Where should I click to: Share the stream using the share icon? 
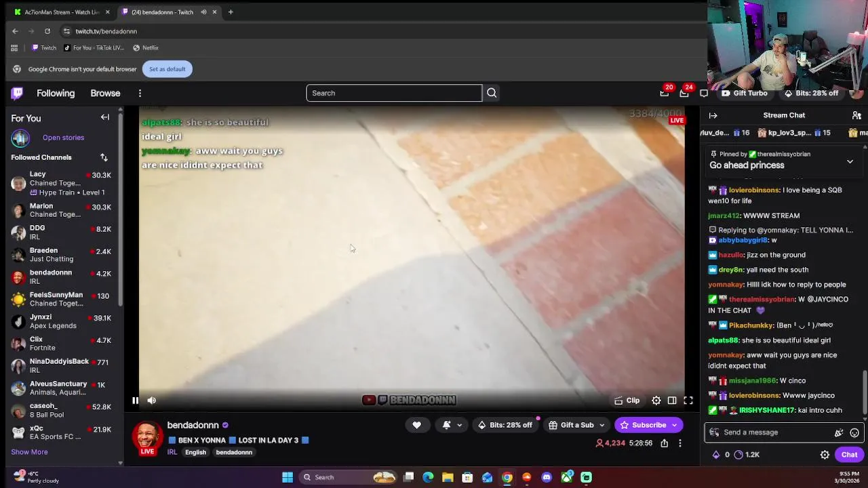(x=665, y=443)
